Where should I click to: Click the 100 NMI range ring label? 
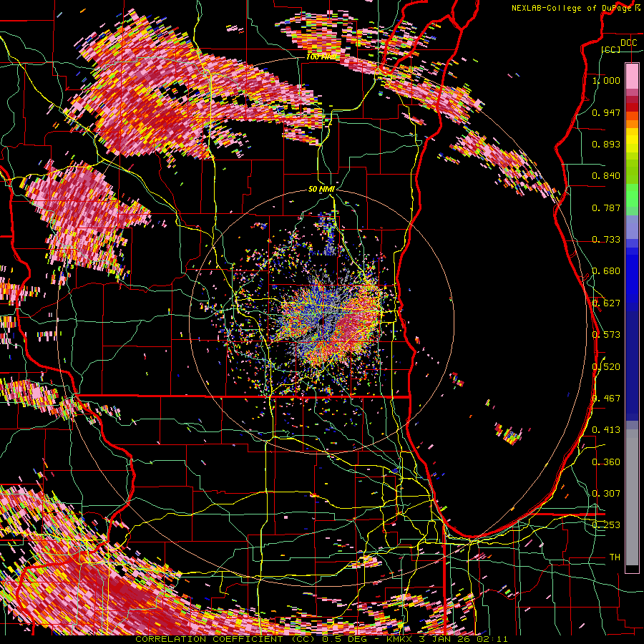pos(321,57)
